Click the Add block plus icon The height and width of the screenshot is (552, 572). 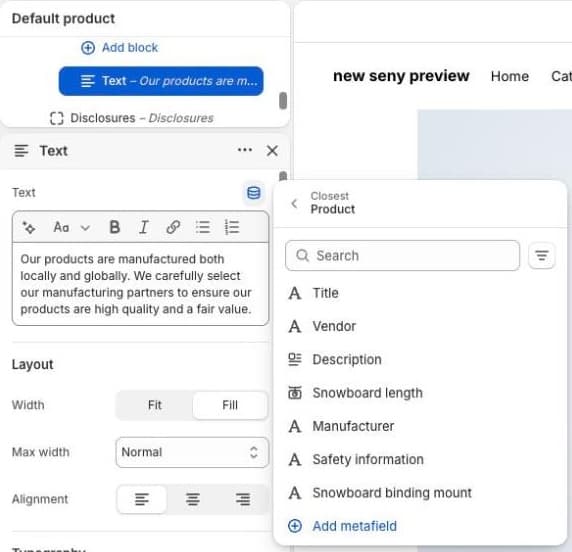click(x=88, y=48)
